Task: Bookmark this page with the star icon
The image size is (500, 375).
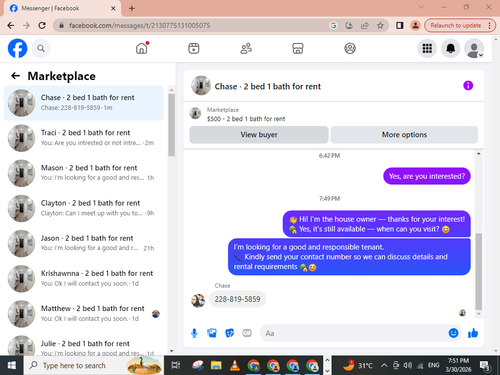Action: [x=380, y=25]
